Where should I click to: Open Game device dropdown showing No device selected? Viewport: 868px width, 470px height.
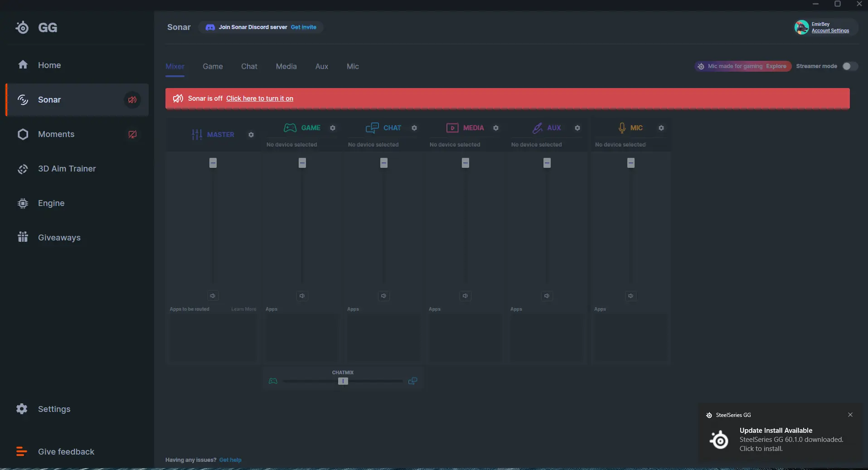pos(292,145)
